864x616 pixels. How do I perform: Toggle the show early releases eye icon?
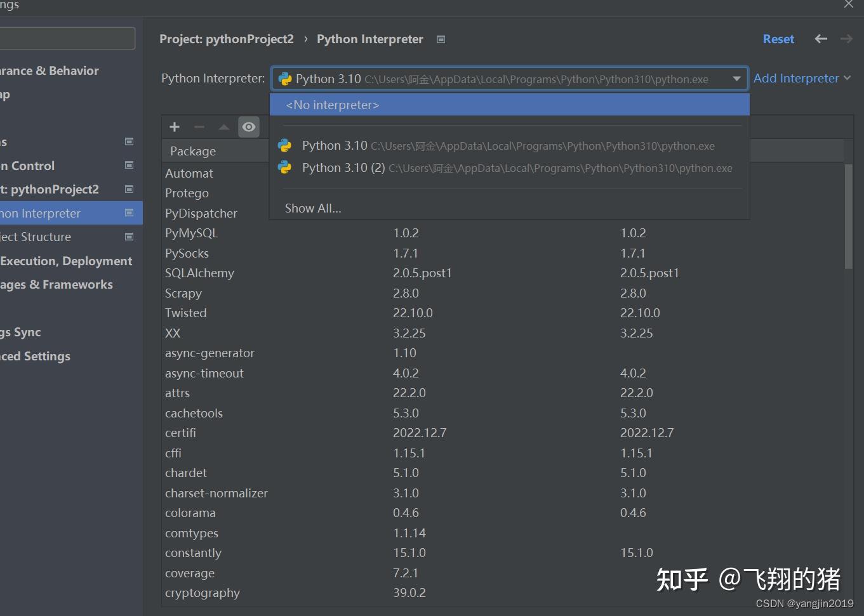(x=249, y=127)
